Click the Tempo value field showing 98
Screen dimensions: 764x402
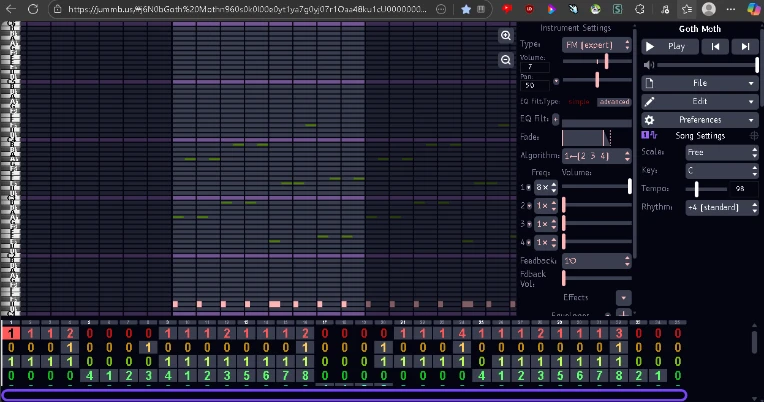(744, 189)
